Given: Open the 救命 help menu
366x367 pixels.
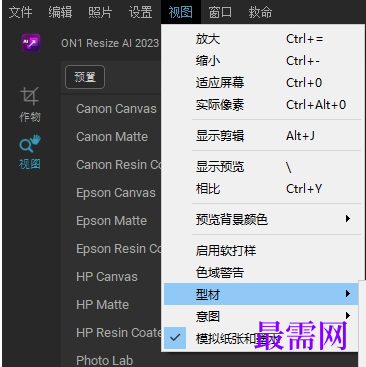Looking at the screenshot, I should pyautogui.click(x=260, y=12).
